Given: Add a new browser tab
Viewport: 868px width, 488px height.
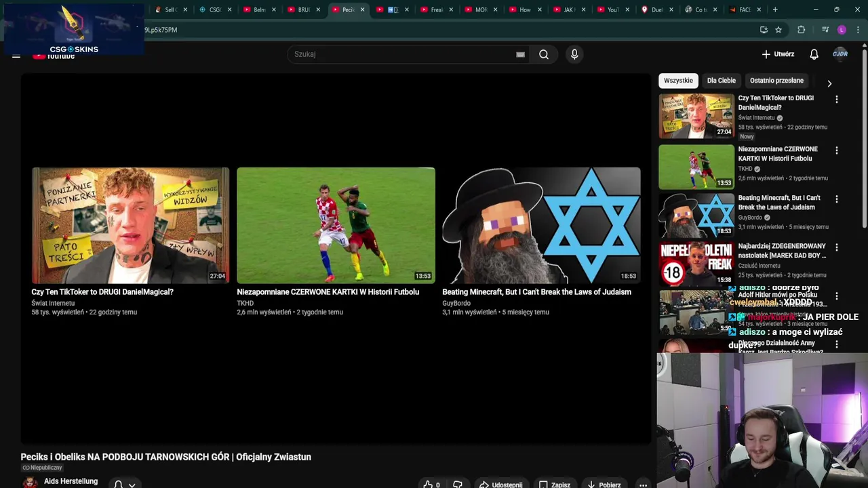Looking at the screenshot, I should tap(775, 9).
